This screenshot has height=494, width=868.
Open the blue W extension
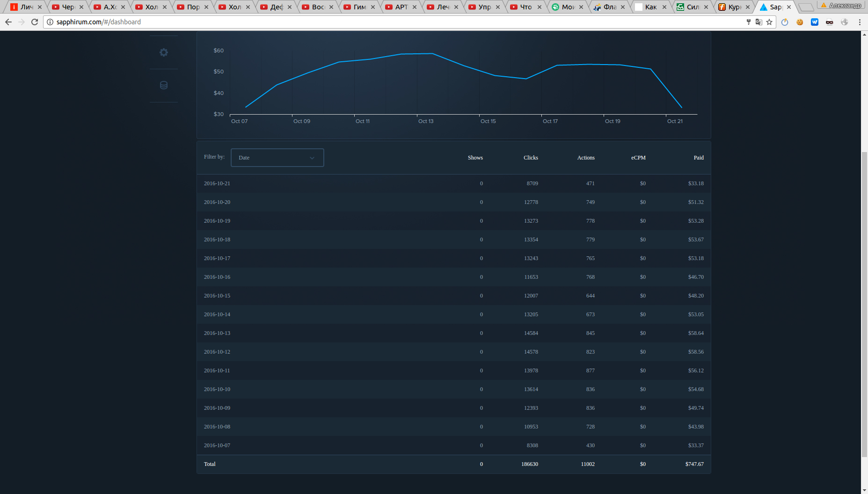tap(815, 22)
